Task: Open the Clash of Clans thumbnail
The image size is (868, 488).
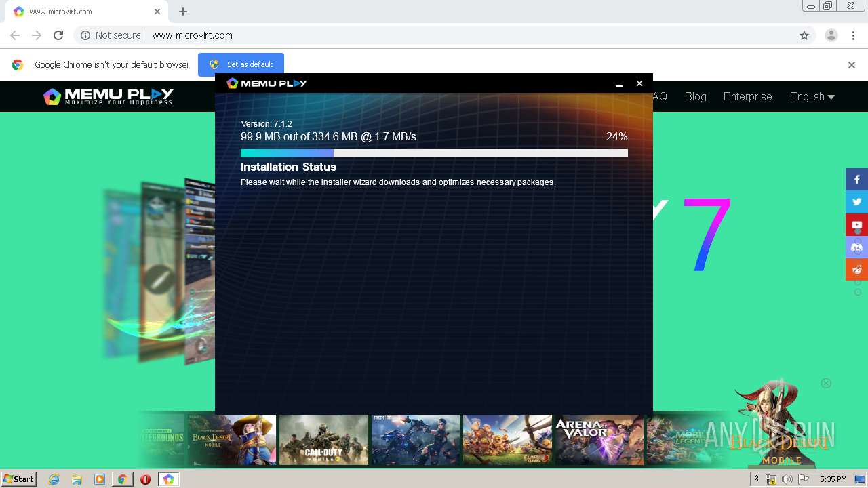Action: [507, 440]
